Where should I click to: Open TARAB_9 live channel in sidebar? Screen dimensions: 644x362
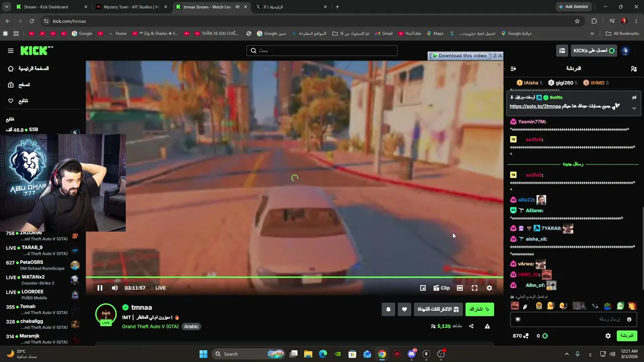coord(42,250)
